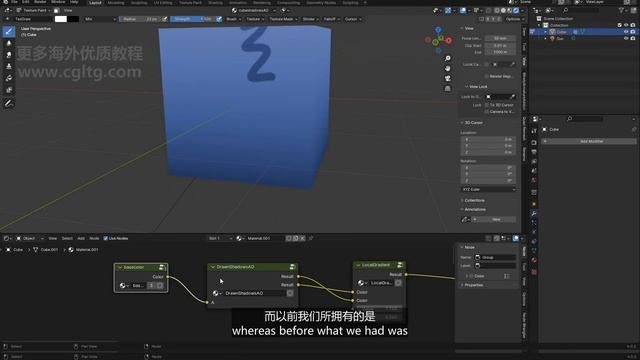
Task: Open the Mix blend mode dropdown
Action: coord(100,19)
